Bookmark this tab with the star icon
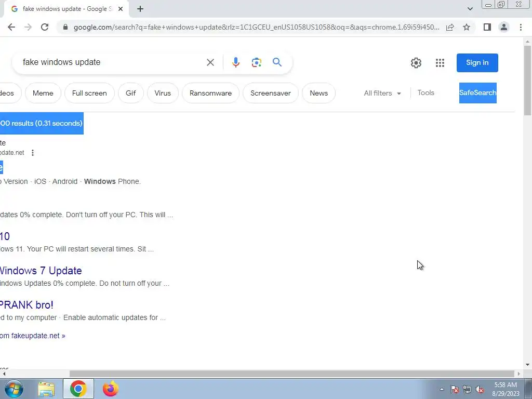The width and height of the screenshot is (532, 399). pyautogui.click(x=467, y=27)
